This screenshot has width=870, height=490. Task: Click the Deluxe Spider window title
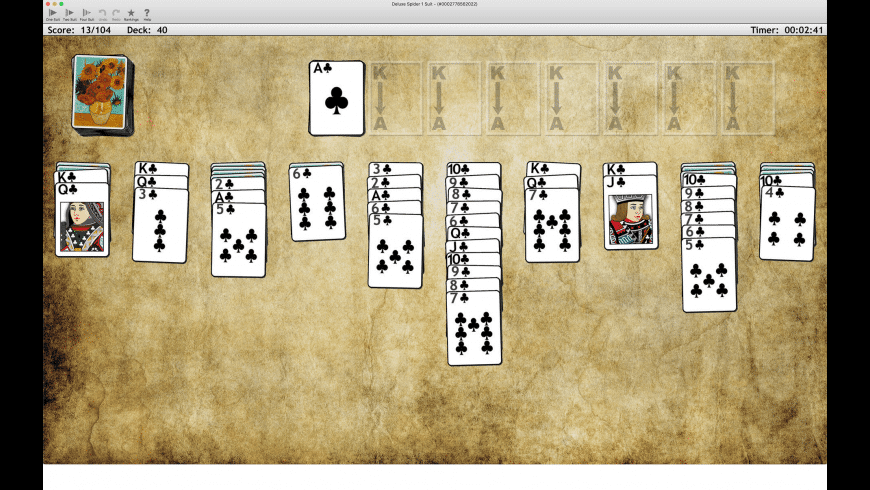pos(434,4)
